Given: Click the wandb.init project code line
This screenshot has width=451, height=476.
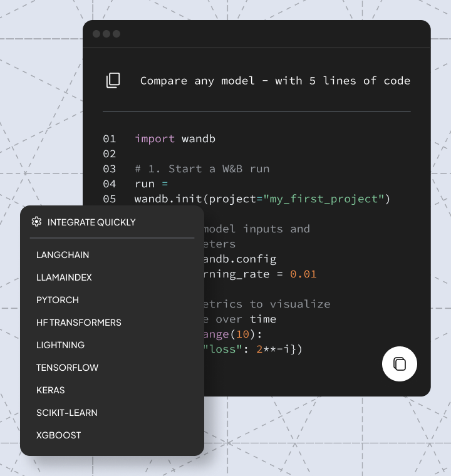Looking at the screenshot, I should coord(262,199).
